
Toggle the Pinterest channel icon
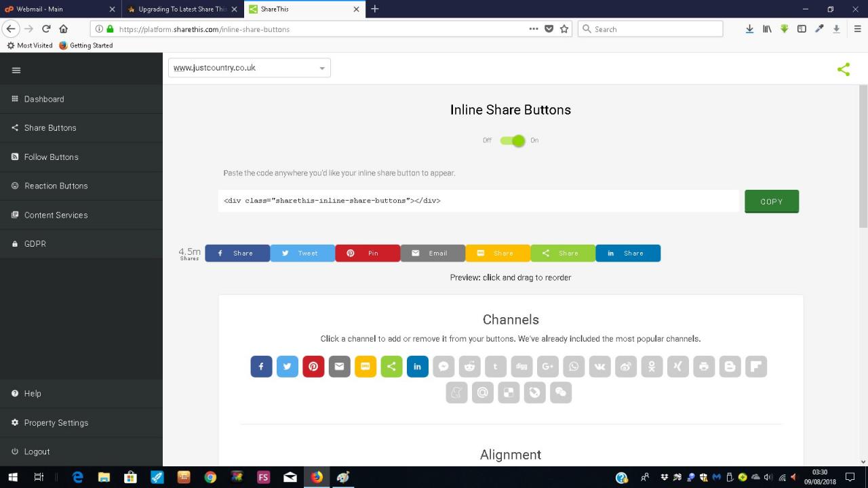pyautogui.click(x=313, y=367)
